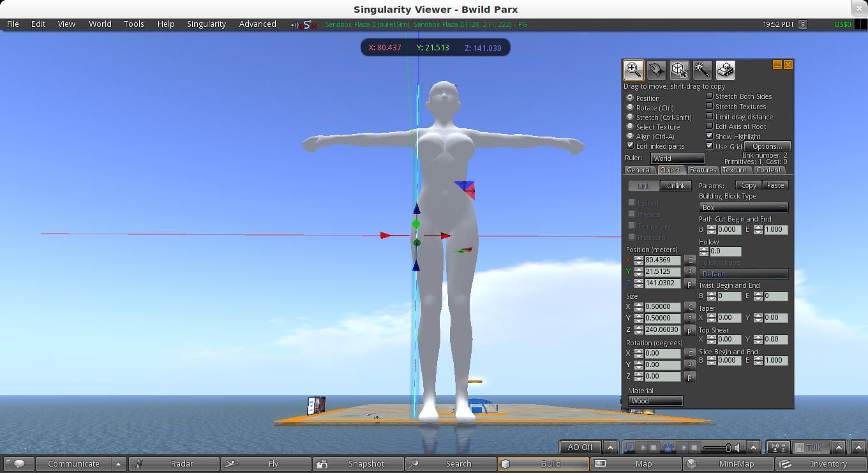Click the chat bubble icon
Image resolution: width=868 pixels, height=473 pixels.
point(19,464)
